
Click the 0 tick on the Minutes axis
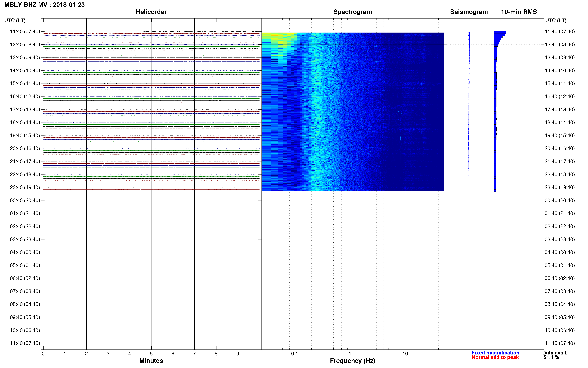coord(43,354)
